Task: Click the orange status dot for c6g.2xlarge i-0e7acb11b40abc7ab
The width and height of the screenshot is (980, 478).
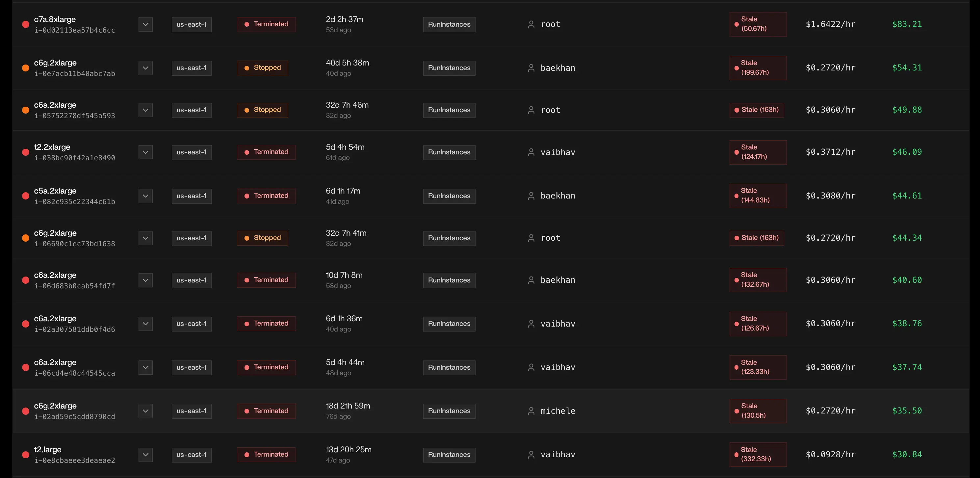Action: click(25, 68)
